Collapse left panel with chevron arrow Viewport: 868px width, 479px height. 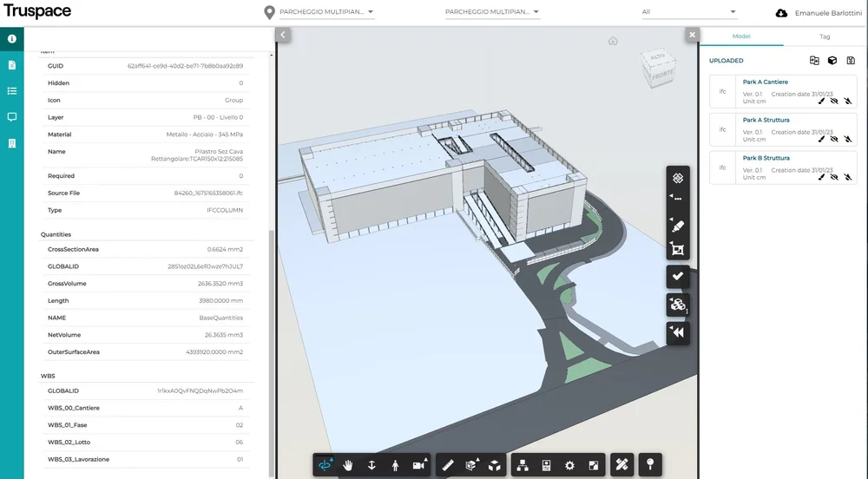point(283,35)
